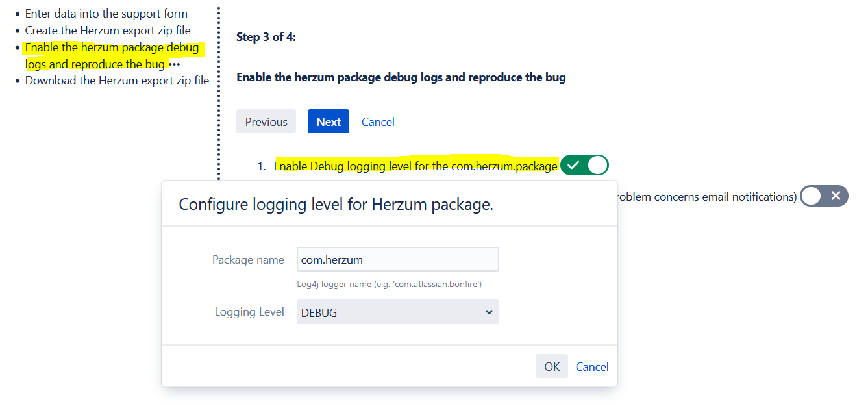
Task: Confirm the dialog with the OK button
Action: 552,366
